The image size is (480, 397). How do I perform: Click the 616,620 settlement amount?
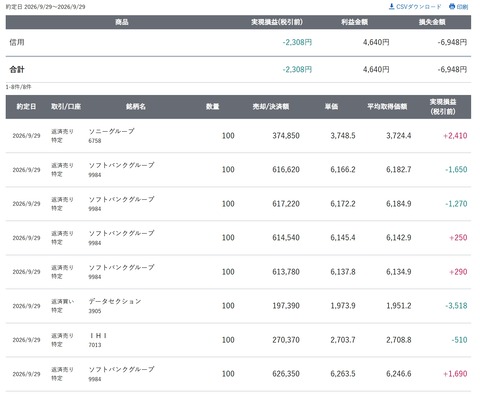click(x=286, y=169)
